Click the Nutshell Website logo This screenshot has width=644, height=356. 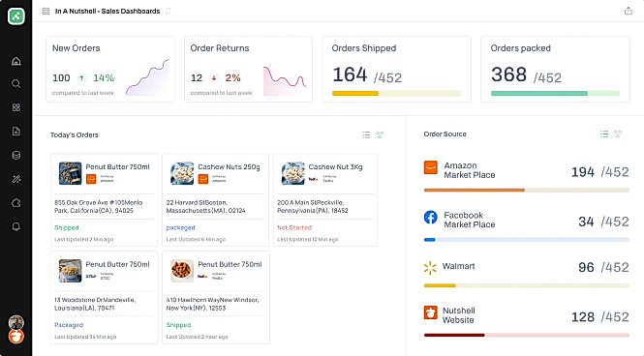tap(430, 312)
